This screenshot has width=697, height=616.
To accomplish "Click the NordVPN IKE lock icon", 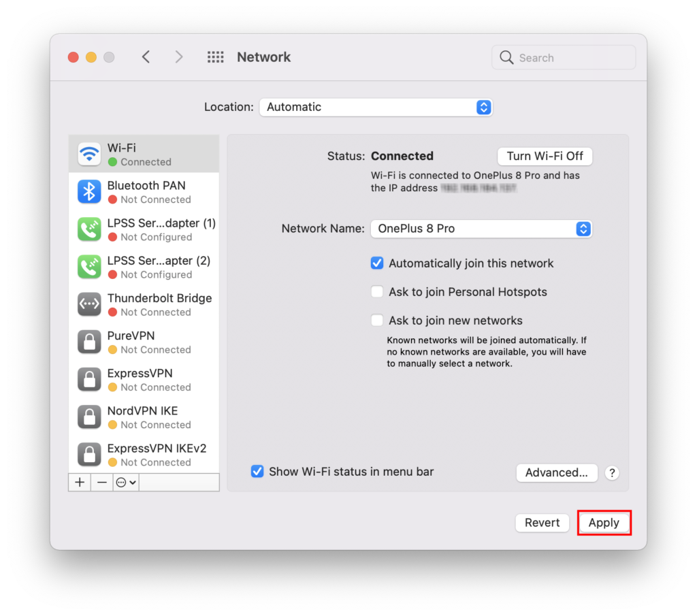I will point(89,417).
